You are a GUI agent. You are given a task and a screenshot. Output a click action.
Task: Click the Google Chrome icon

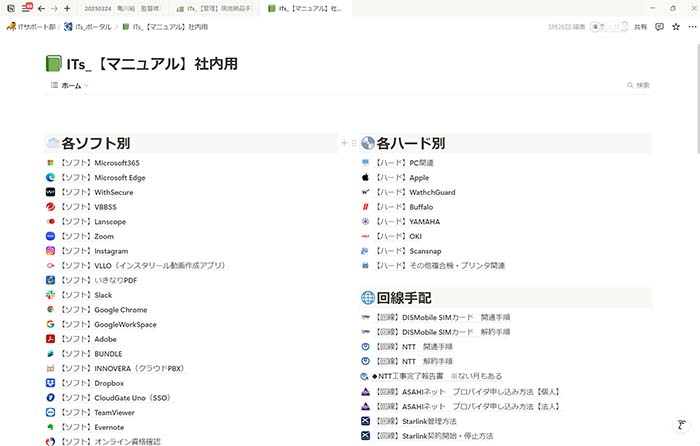coord(50,309)
